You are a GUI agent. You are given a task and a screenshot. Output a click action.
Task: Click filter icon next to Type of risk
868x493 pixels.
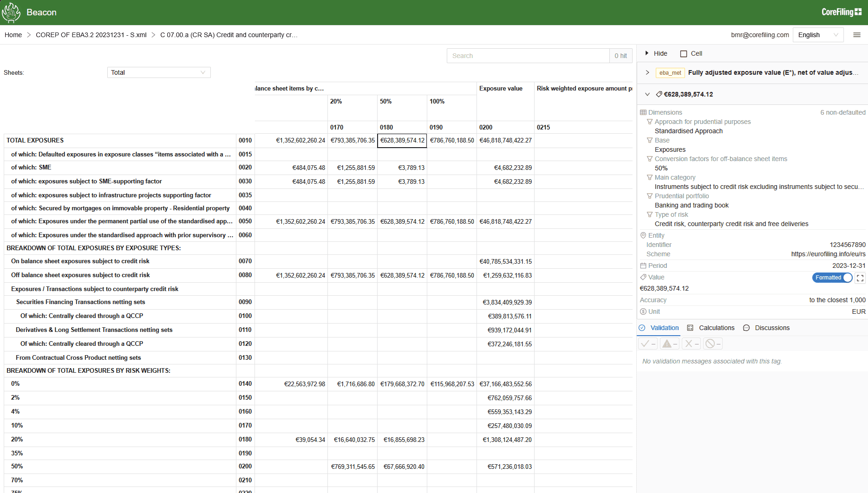tap(650, 214)
